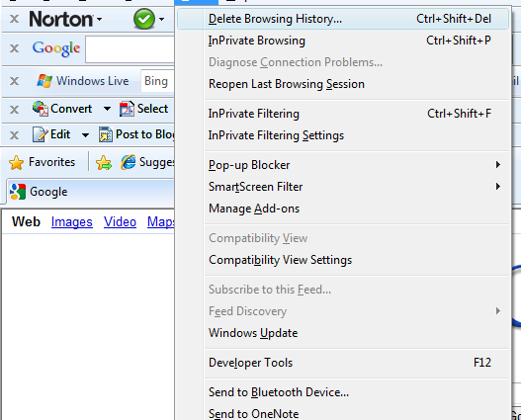
Task: Click the Norton green checkmark icon
Action: click(x=144, y=19)
